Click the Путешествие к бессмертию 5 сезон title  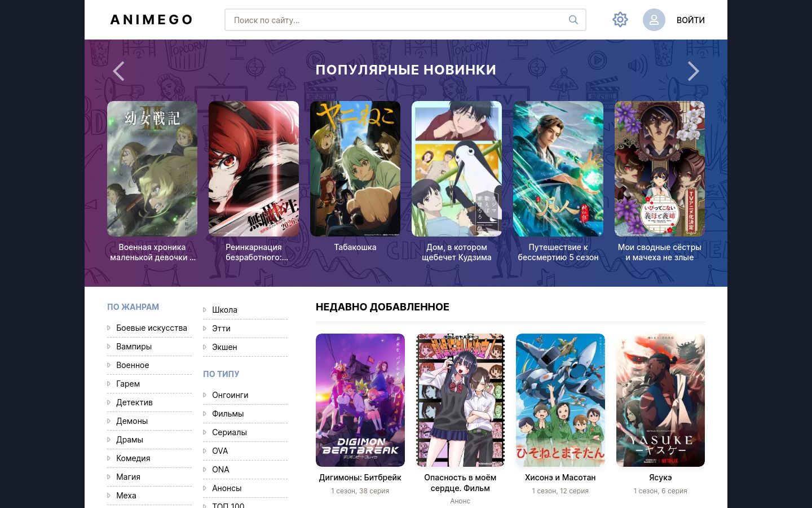[x=558, y=252]
